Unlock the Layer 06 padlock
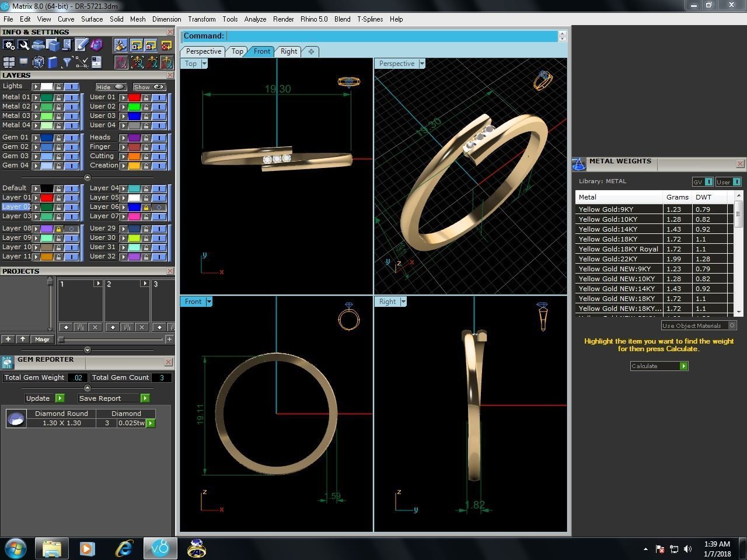 146,207
